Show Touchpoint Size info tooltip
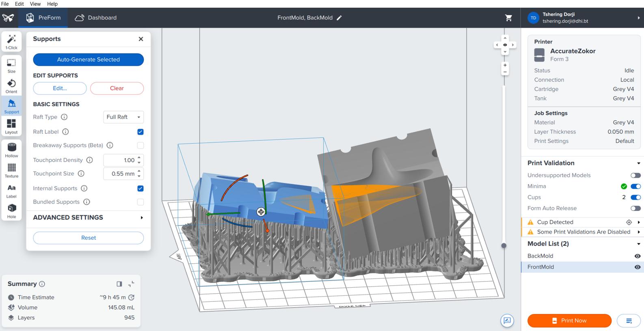Screen dimensions: 644x331 (81, 174)
